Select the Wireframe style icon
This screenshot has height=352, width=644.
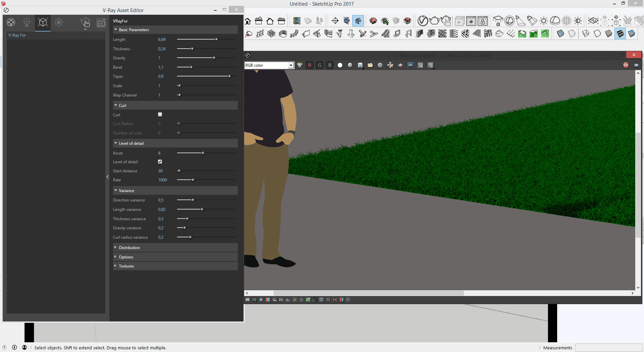(x=586, y=34)
